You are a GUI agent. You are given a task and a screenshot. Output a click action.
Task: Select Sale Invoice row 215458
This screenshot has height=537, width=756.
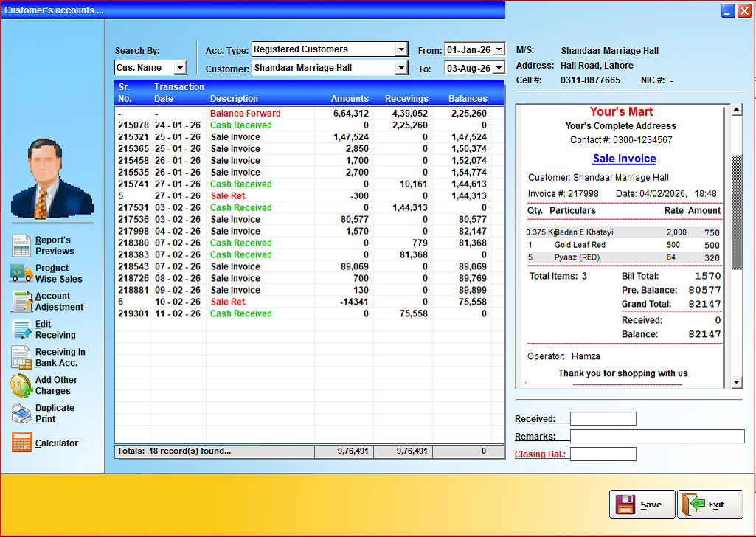click(x=309, y=161)
